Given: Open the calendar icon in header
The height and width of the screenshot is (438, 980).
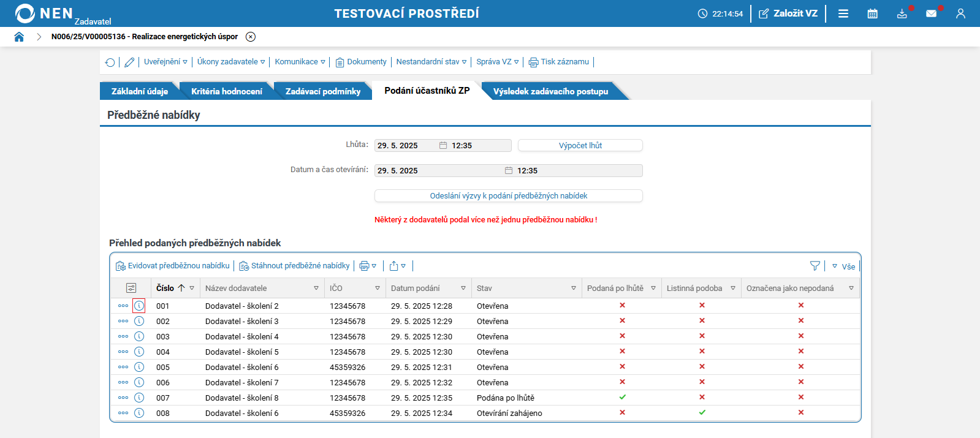Looking at the screenshot, I should 873,13.
